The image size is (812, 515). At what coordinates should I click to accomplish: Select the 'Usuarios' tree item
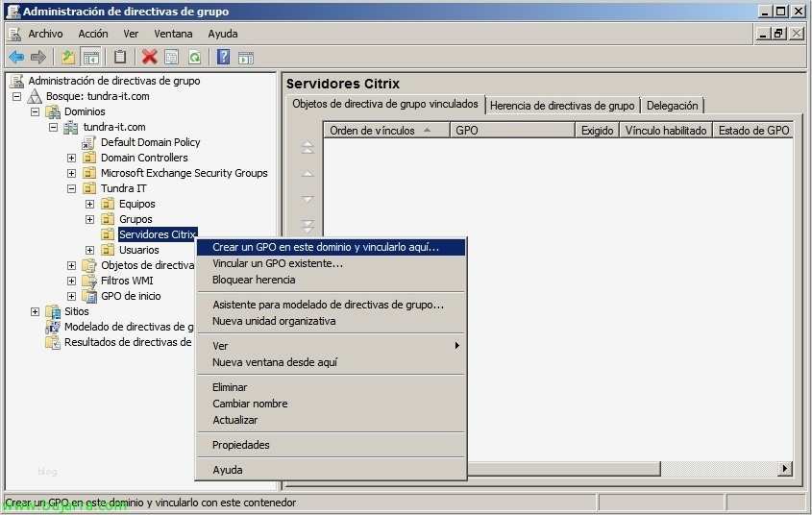(x=138, y=250)
